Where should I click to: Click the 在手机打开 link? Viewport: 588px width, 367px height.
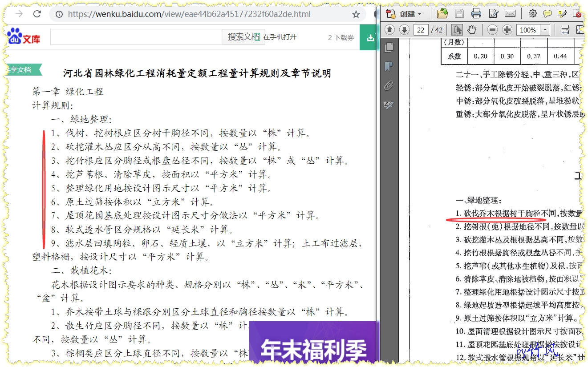pos(280,37)
